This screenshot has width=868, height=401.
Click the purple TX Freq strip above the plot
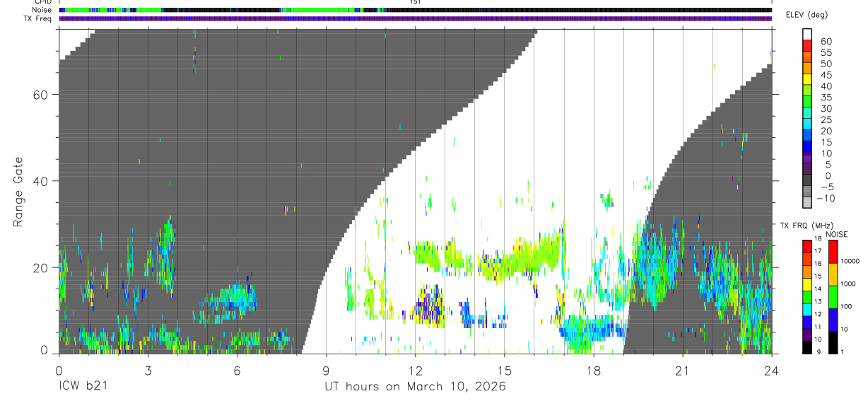point(415,18)
